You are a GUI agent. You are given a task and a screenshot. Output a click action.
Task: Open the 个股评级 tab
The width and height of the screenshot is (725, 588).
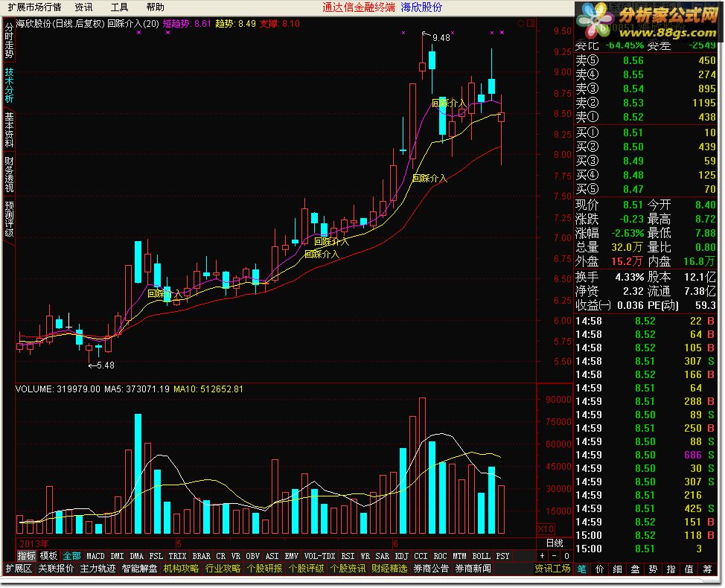306,569
